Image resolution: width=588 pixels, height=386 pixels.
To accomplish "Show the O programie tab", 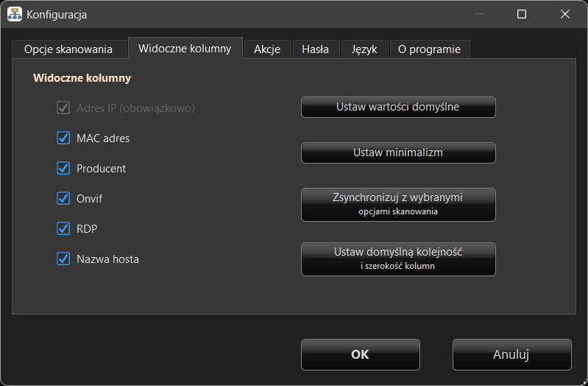I will click(x=429, y=49).
